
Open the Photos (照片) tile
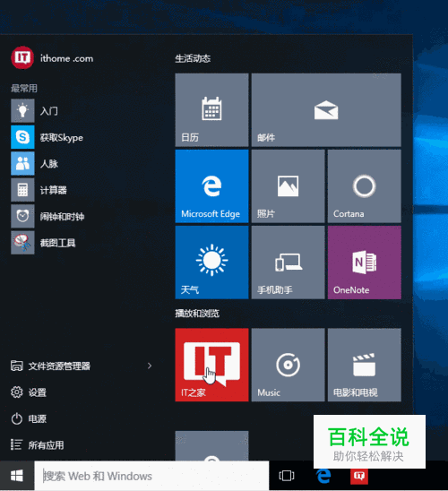pyautogui.click(x=288, y=186)
